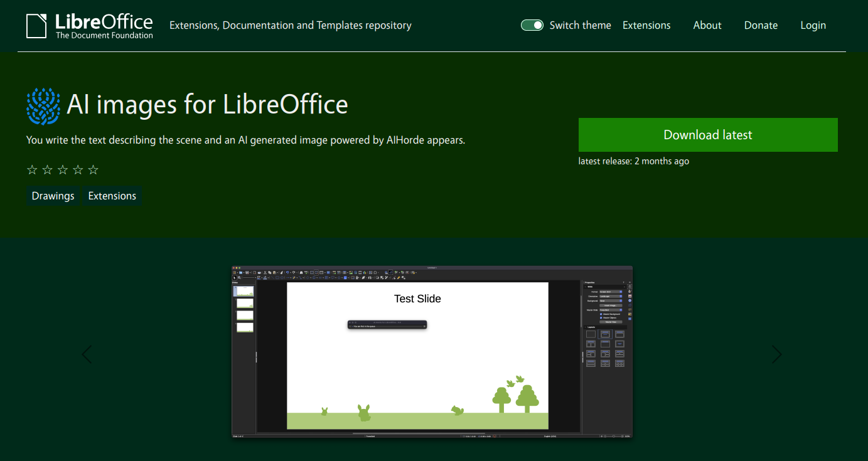Open the About page from the top navigation

707,25
